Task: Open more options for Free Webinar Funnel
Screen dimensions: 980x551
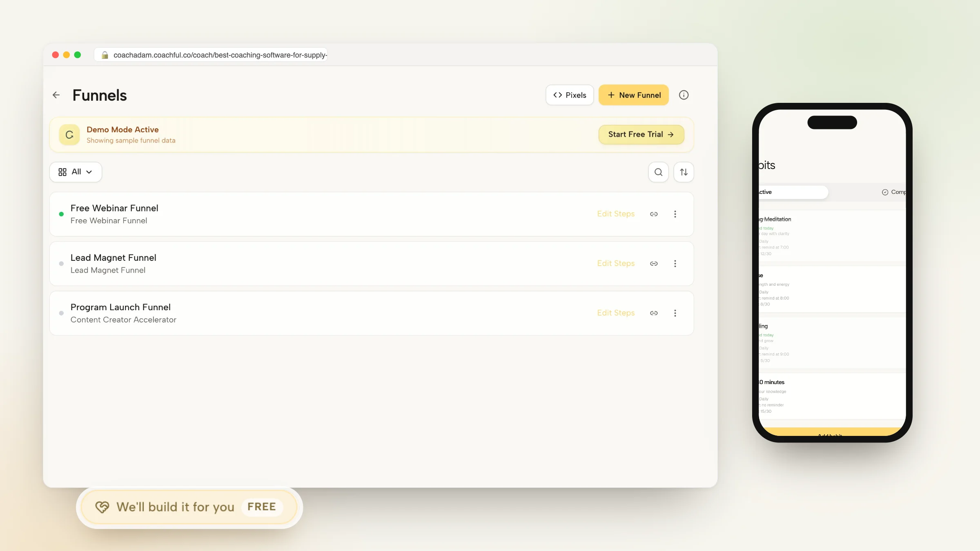Action: (675, 214)
